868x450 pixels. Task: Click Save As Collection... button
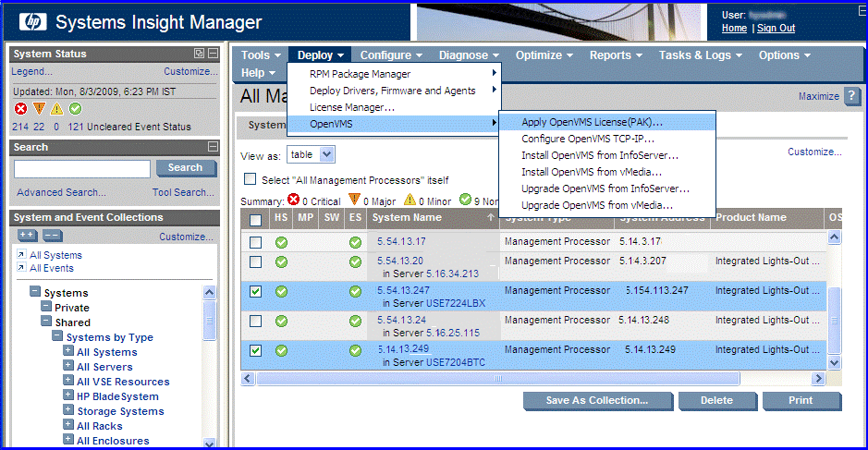point(598,401)
